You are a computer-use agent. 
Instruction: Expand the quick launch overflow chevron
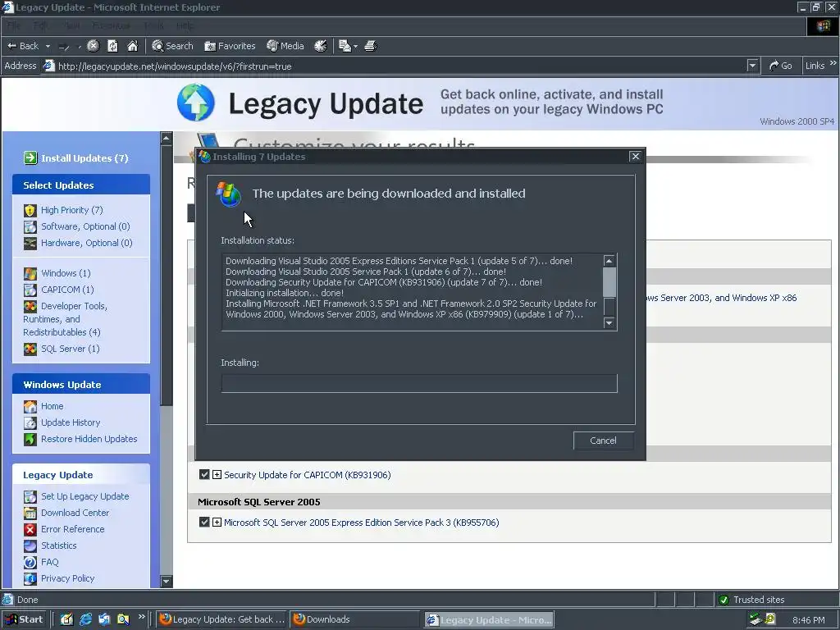point(141,617)
